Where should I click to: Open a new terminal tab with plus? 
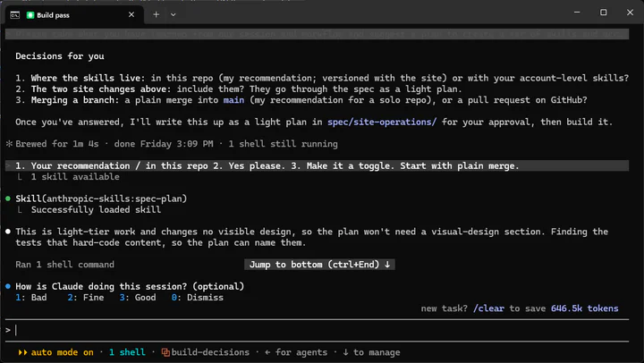click(156, 15)
